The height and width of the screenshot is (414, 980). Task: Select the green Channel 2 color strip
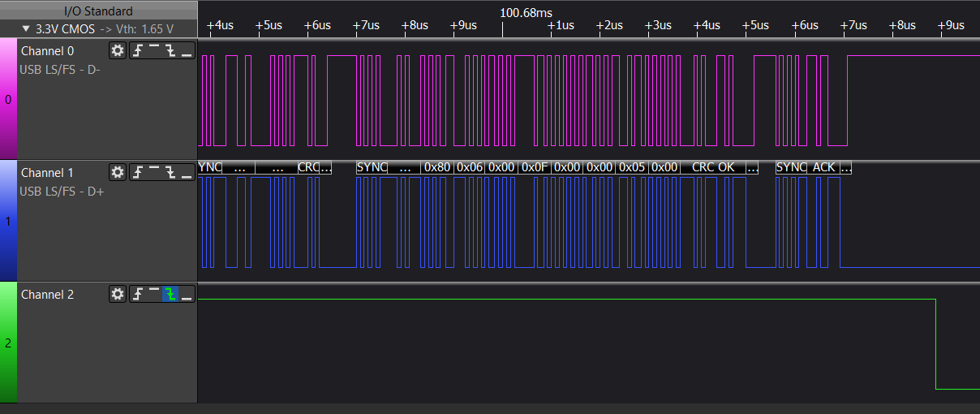(x=8, y=343)
